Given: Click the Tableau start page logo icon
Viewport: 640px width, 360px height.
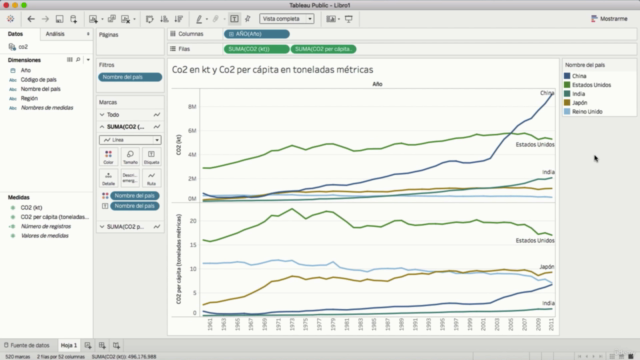Looking at the screenshot, I should 11,19.
